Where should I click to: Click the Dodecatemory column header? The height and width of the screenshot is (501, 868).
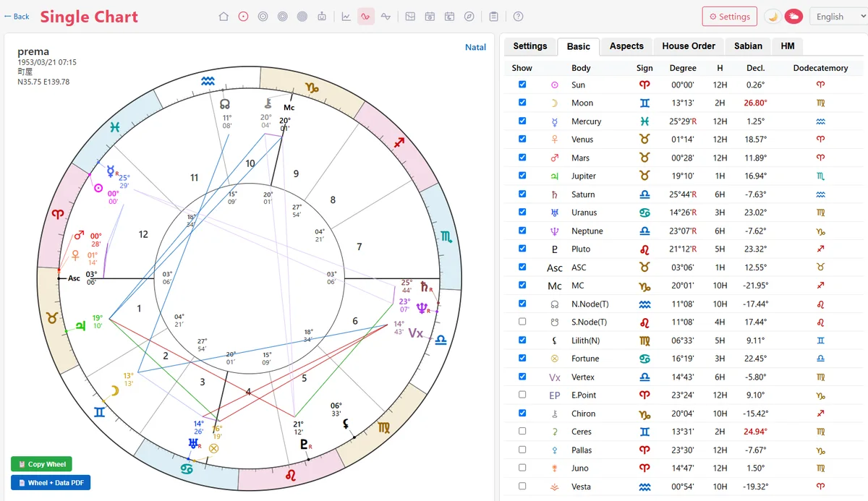click(x=820, y=68)
